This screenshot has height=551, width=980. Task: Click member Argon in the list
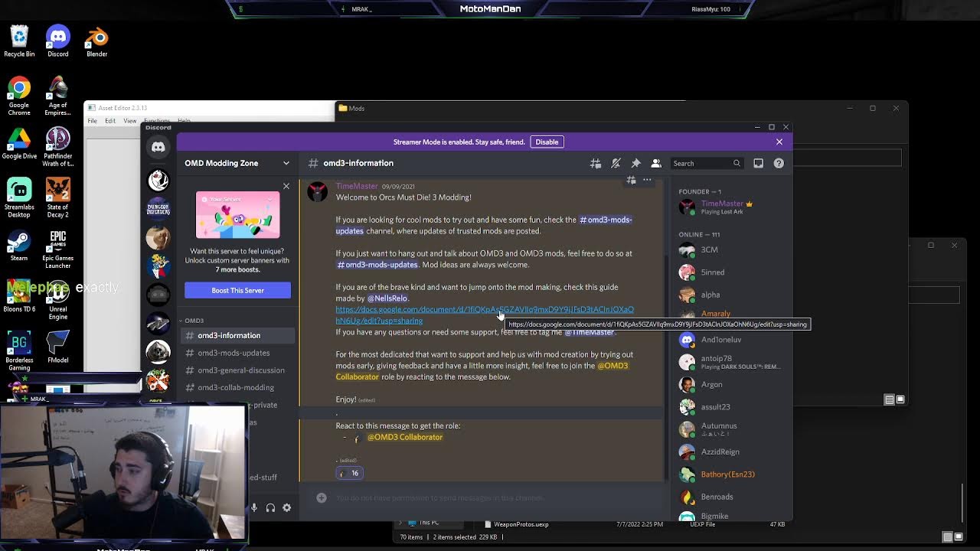pyautogui.click(x=731, y=384)
